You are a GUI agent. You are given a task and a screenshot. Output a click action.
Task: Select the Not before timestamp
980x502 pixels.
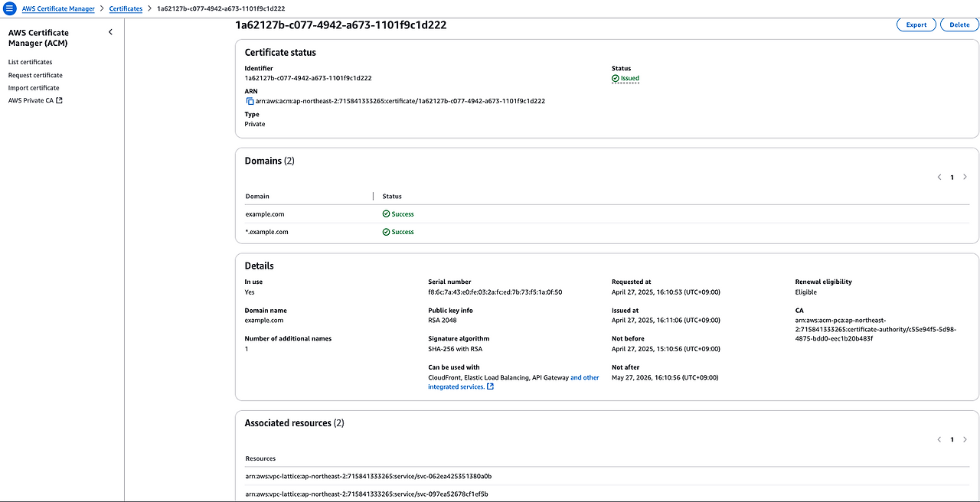(x=665, y=349)
